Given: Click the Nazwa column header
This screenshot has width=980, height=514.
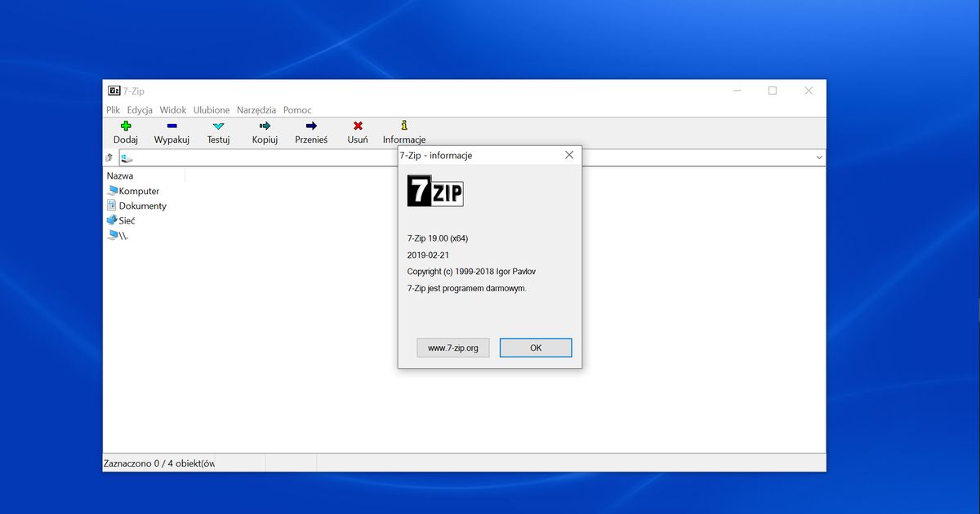Looking at the screenshot, I should [119, 175].
